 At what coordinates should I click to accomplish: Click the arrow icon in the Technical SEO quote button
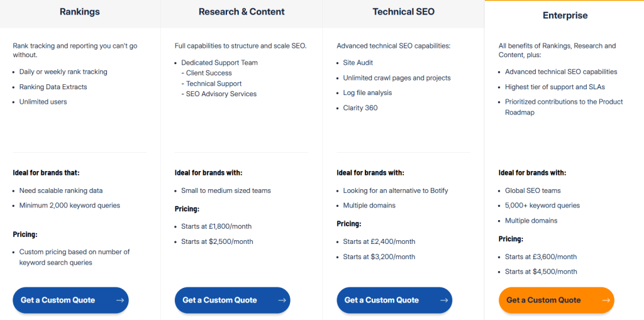point(443,301)
